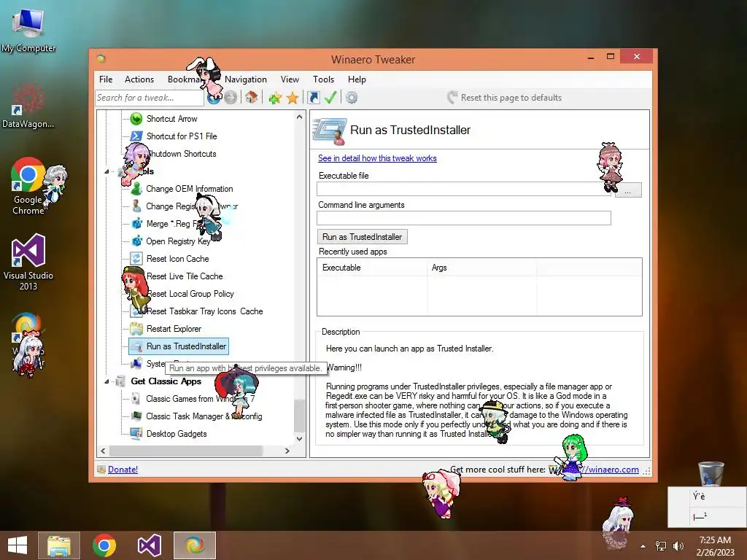This screenshot has width=747, height=560.
Task: Open the View menu
Action: click(x=290, y=79)
